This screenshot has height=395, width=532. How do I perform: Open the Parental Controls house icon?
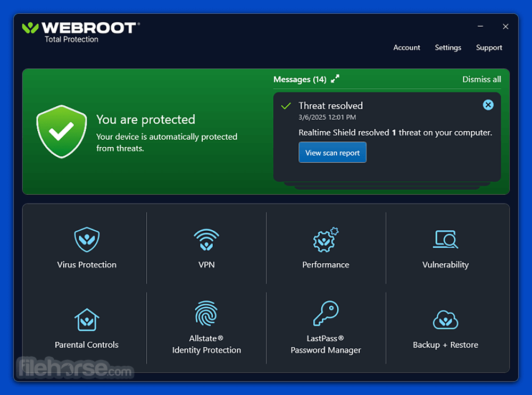click(x=87, y=320)
